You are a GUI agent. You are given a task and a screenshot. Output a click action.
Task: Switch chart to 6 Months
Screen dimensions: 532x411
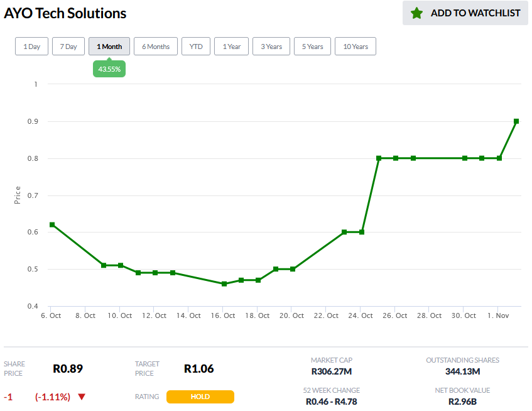156,46
